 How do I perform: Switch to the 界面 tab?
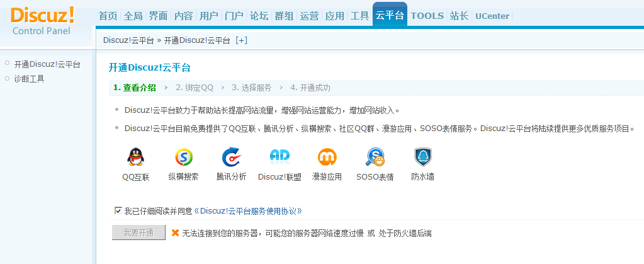click(x=158, y=16)
